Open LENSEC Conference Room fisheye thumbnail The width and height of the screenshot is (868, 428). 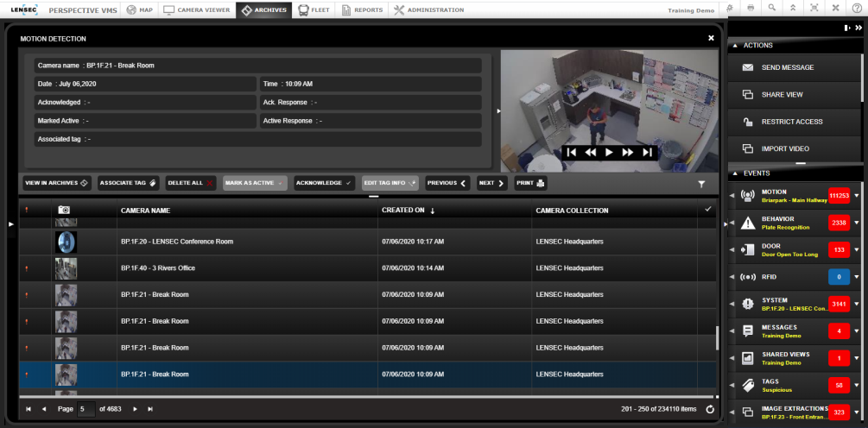point(66,242)
